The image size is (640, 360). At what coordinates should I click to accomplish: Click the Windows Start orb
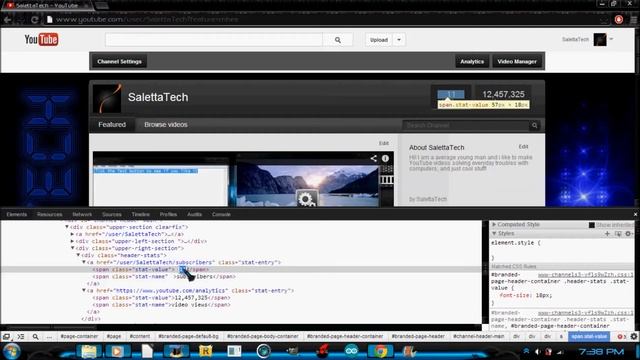click(x=11, y=351)
